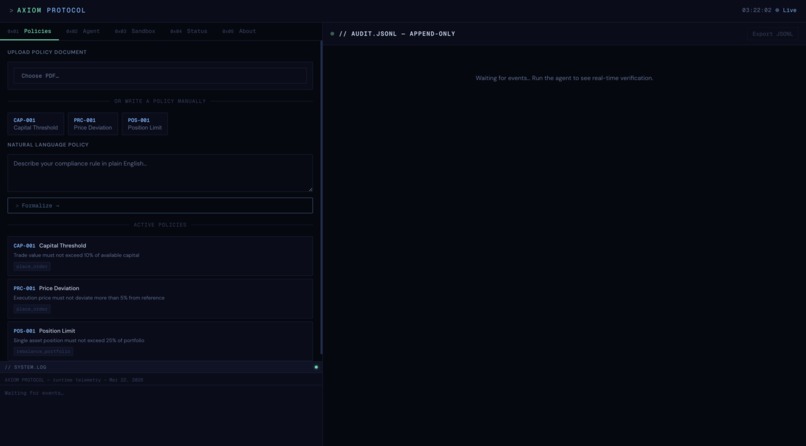Focus the natural language policy textarea
The height and width of the screenshot is (446, 806).
[160, 173]
